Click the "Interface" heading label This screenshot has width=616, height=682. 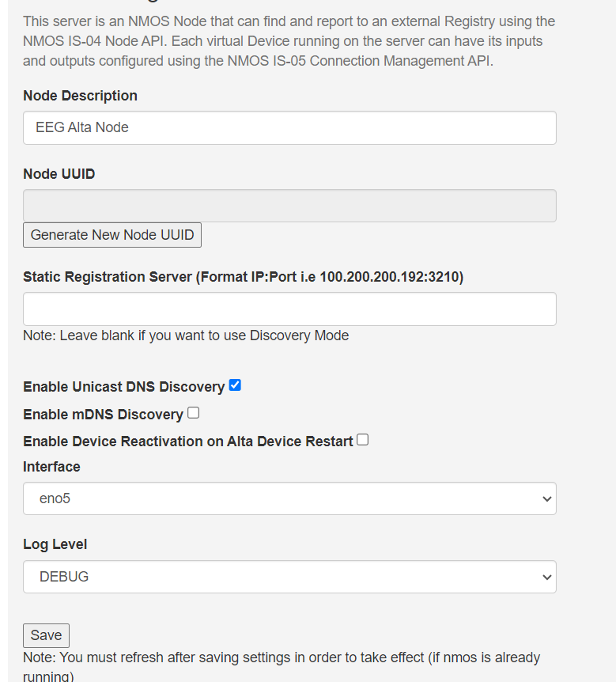(x=51, y=467)
